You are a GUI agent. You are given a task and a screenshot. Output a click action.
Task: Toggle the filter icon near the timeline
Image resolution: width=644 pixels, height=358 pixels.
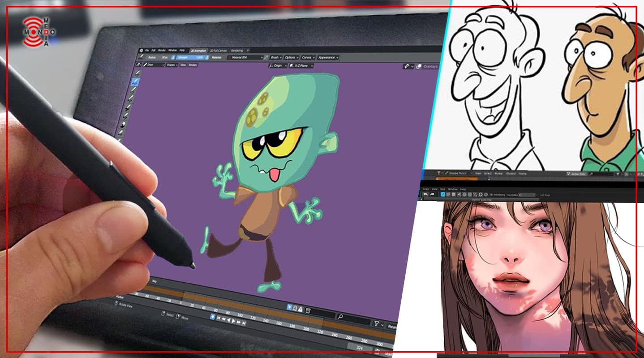pos(376,323)
